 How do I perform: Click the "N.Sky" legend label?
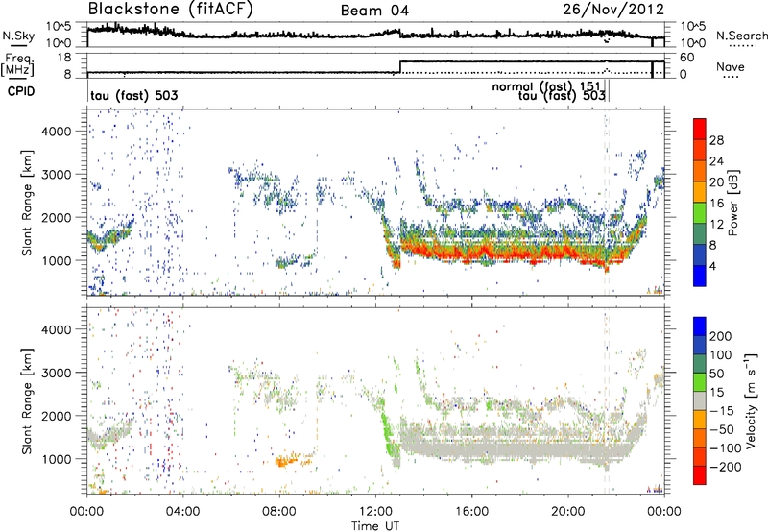(x=18, y=36)
